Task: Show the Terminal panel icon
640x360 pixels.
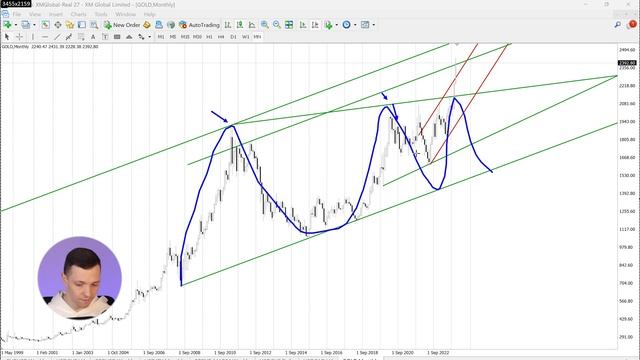Action: click(x=82, y=25)
